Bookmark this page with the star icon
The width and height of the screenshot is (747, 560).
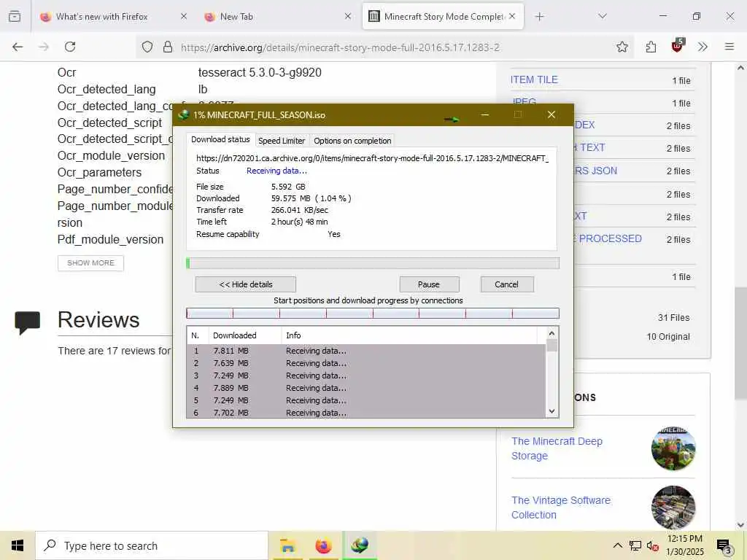pos(622,47)
